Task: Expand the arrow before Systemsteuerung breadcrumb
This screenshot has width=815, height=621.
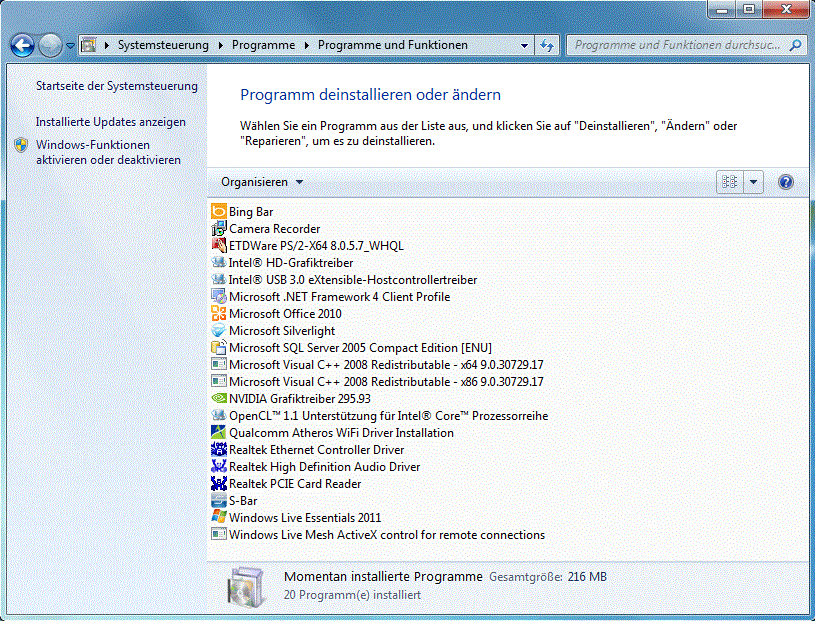Action: tap(107, 46)
